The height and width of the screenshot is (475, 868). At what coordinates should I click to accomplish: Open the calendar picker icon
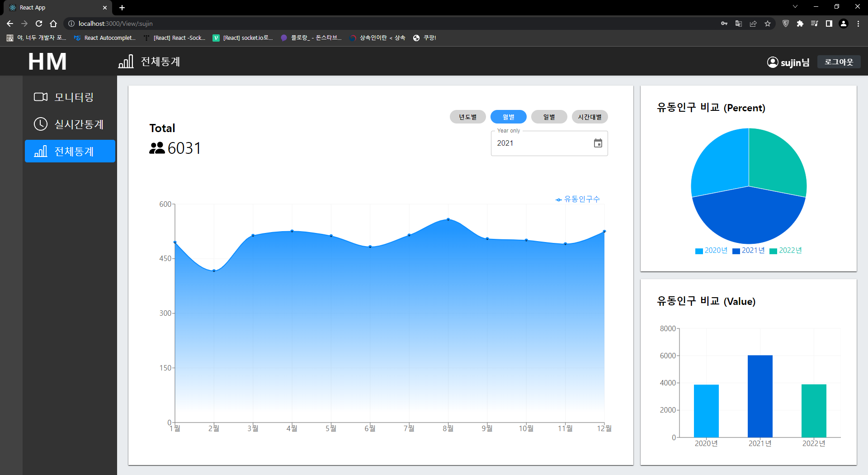click(x=598, y=143)
